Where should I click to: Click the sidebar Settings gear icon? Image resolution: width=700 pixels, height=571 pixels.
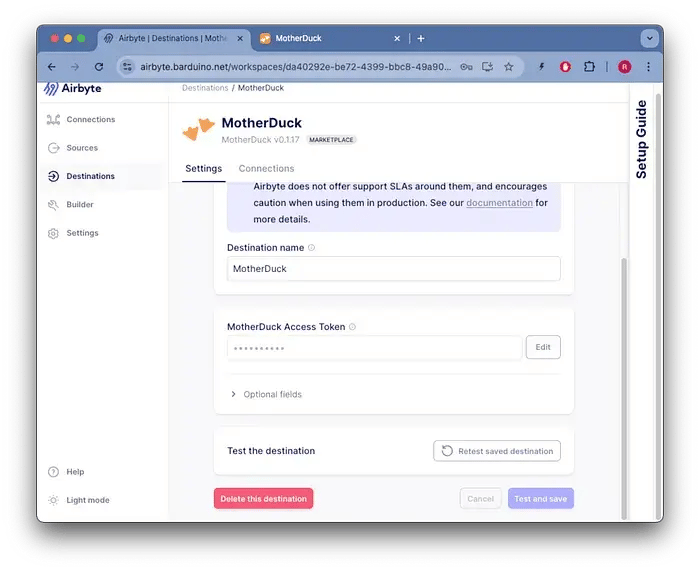(x=53, y=233)
